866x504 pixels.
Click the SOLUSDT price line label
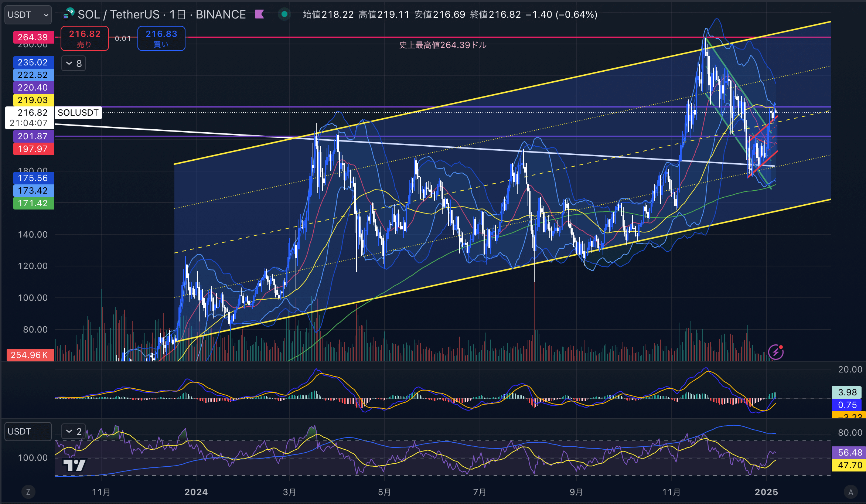click(78, 113)
